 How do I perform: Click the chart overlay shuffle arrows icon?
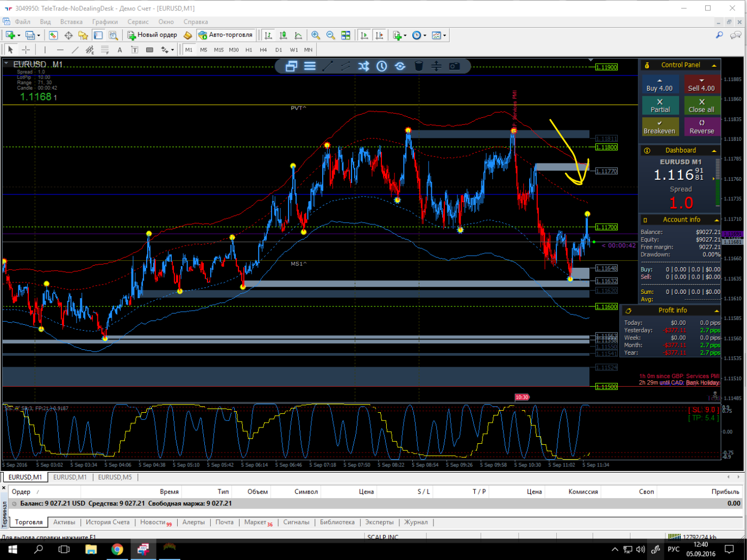[363, 66]
